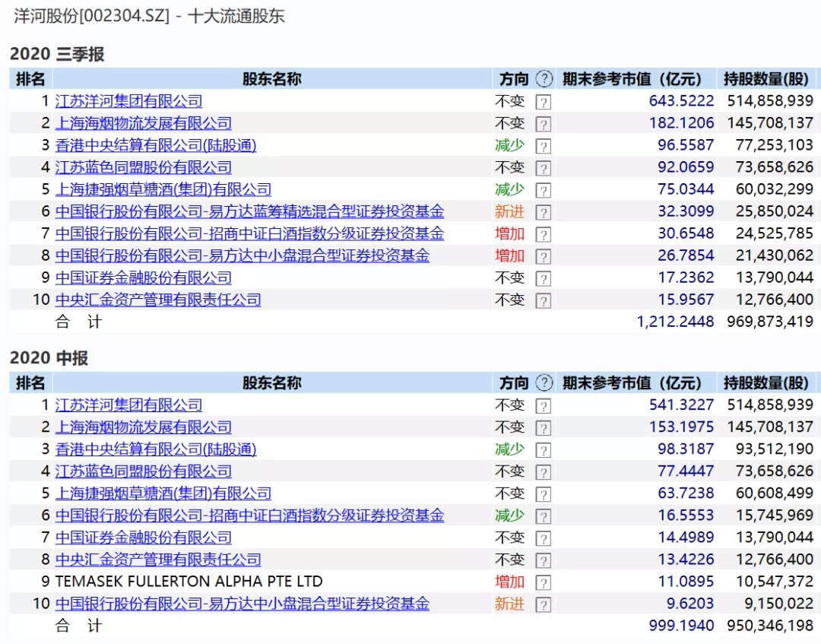The image size is (821, 644).
Task: Click 持股数量(股) column header in 中报 table
Action: pos(766,382)
